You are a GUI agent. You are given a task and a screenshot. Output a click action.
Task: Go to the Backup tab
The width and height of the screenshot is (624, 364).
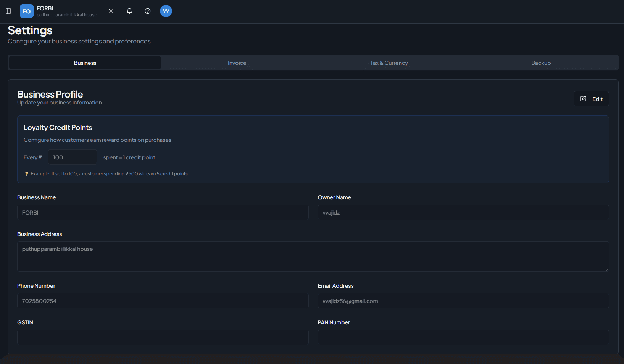coord(541,63)
